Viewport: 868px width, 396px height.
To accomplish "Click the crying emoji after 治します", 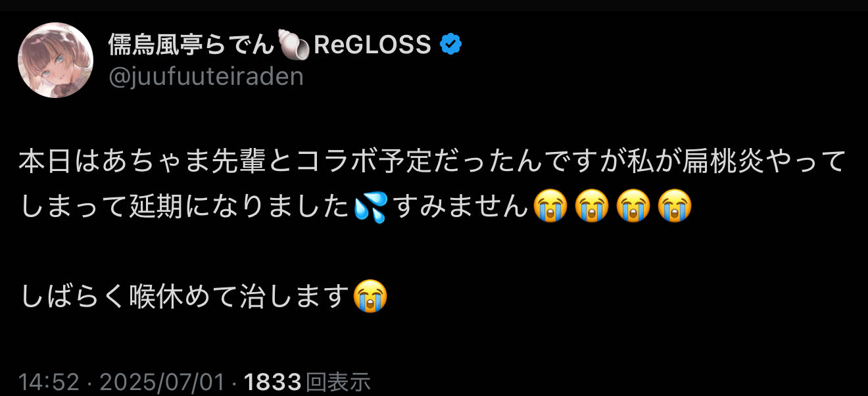I will 370,297.
